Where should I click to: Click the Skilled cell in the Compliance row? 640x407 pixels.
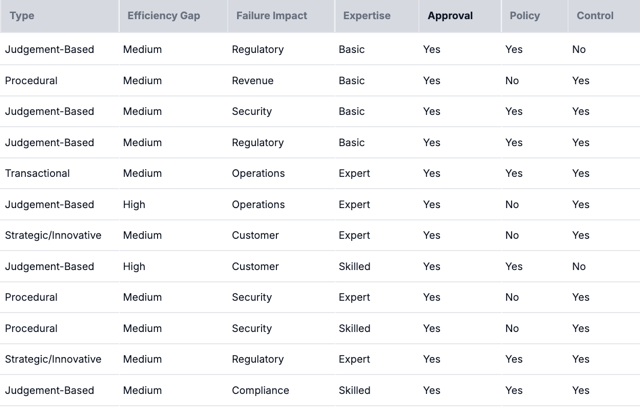tap(355, 390)
